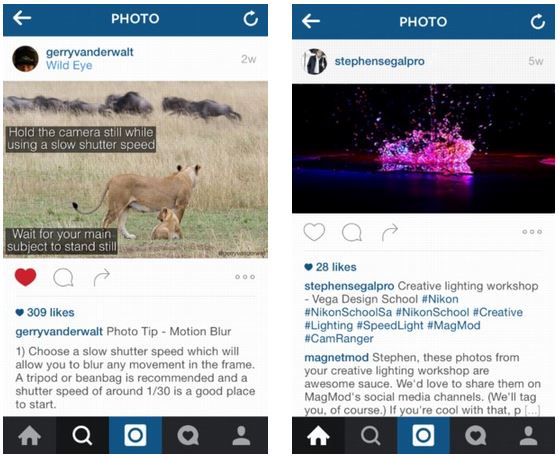Viewport: 558px width, 460px height.
Task: Tap the camera button in the left bottom bar
Action: (135, 435)
